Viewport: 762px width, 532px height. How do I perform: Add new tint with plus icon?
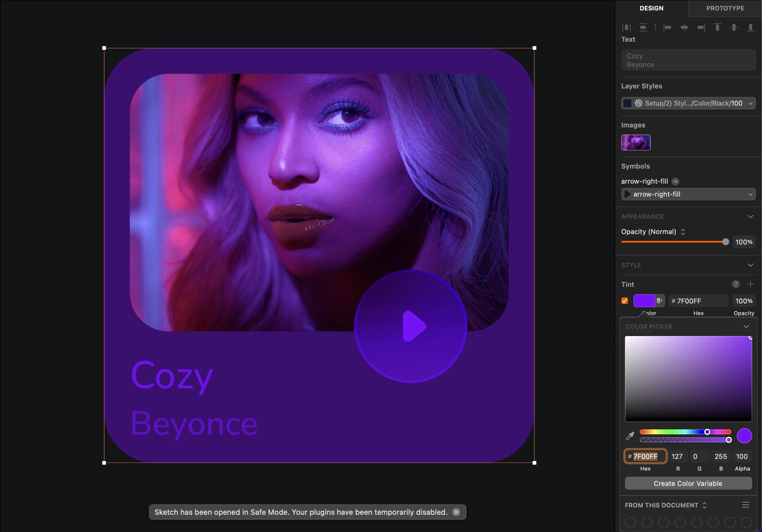tap(750, 284)
